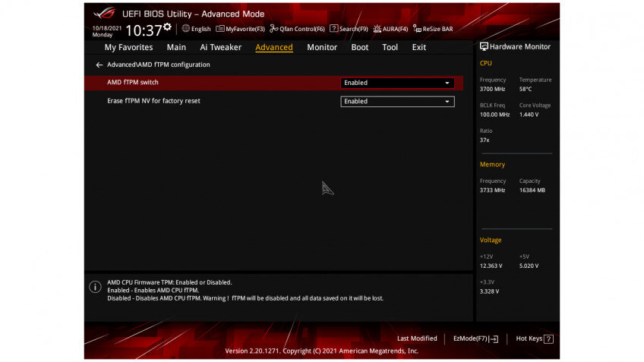Click the 12.363 V value
The height and width of the screenshot is (362, 644).
click(491, 266)
